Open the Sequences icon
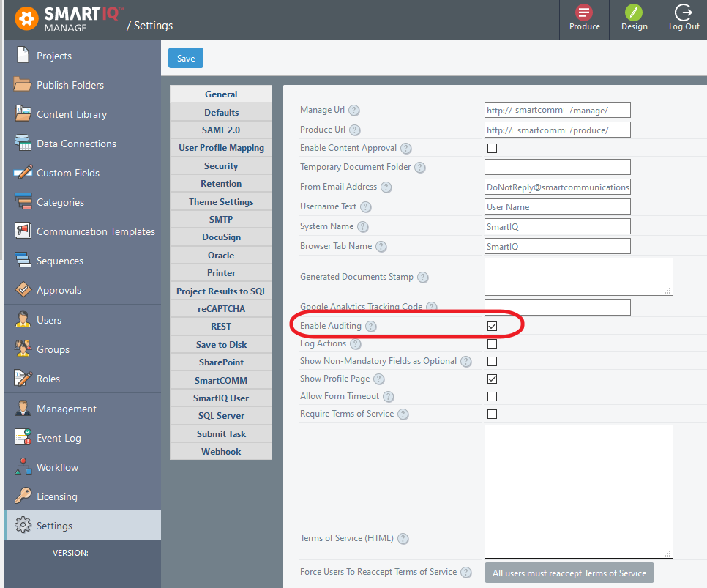Screen dimensions: 707x588 click(x=23, y=260)
